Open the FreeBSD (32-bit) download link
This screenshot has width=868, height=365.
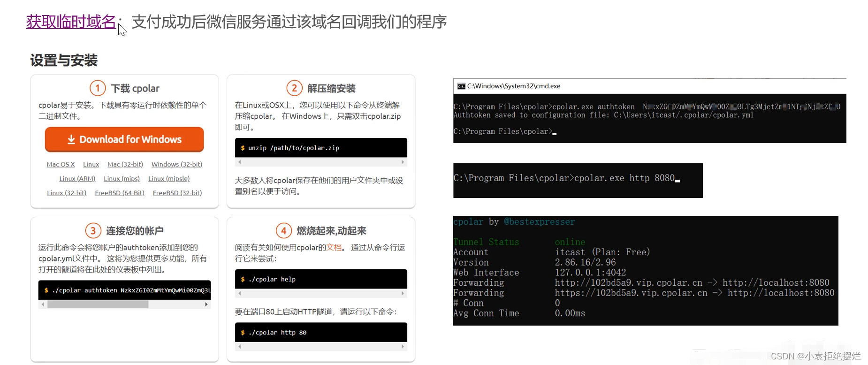pos(177,193)
